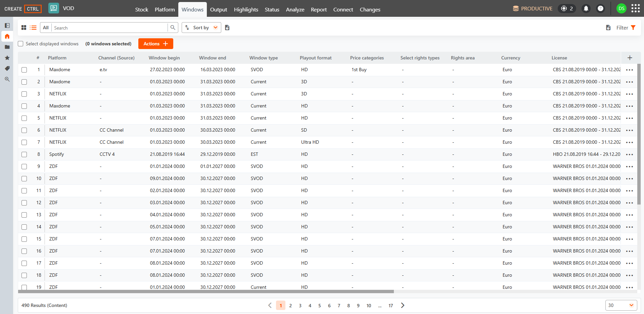Expand the Sort by dropdown

(201, 28)
